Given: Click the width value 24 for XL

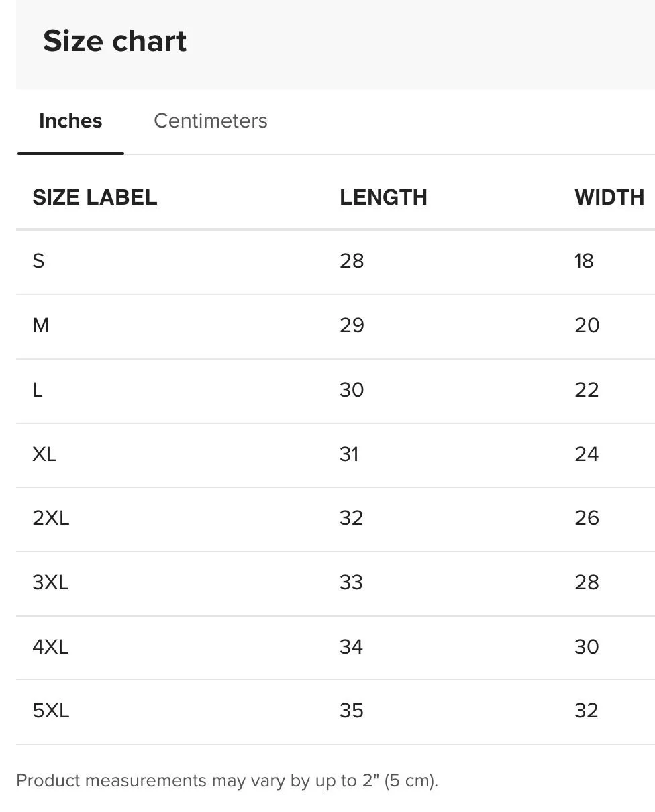Looking at the screenshot, I should pyautogui.click(x=587, y=454).
